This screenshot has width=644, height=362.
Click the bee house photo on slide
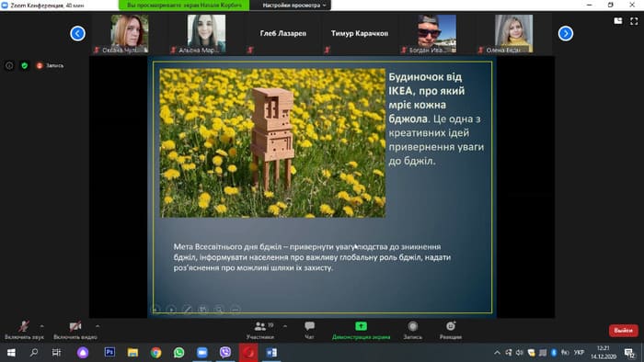pos(272,142)
